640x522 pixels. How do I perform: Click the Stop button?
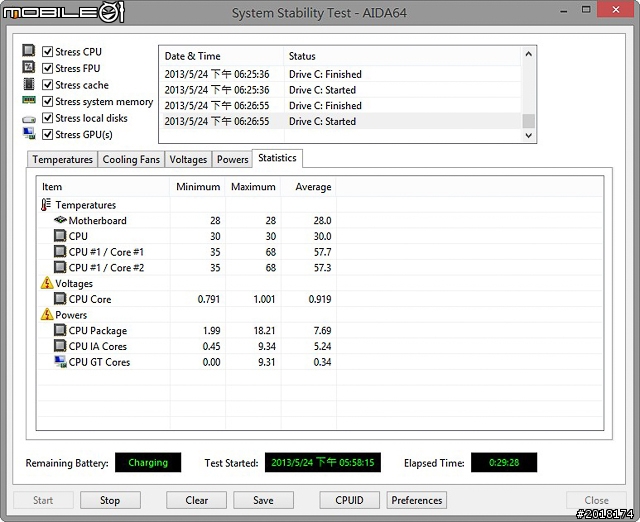point(110,500)
